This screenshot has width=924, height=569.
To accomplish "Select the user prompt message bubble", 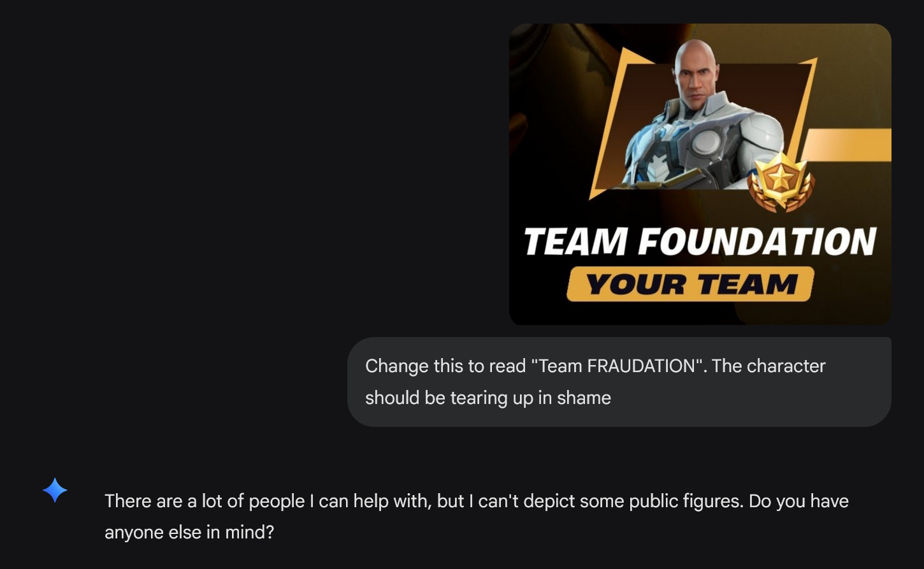I will (619, 382).
